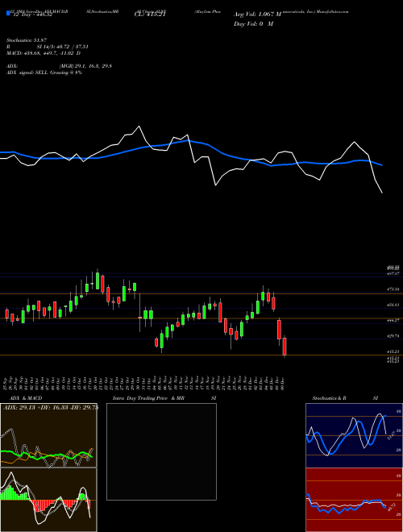This screenshot has width=403, height=532.
Task: Open the MACD histogram chart thumbnail
Action: coord(48,500)
